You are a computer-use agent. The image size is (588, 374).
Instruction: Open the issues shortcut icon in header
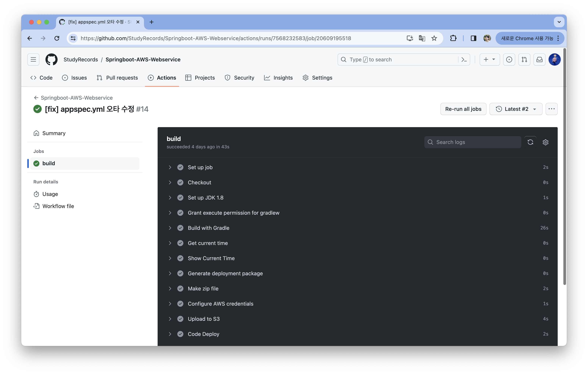pos(509,59)
